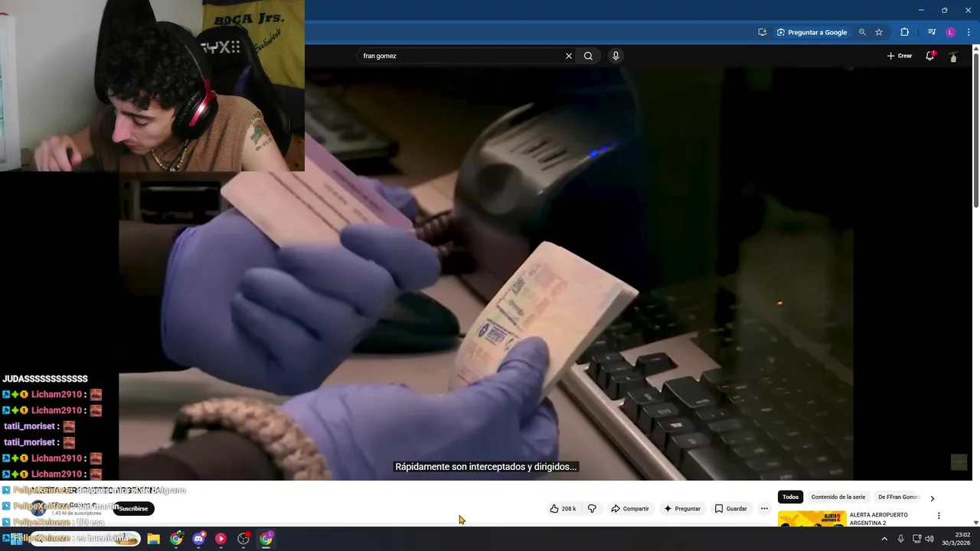
Task: Select the De FFran Gomez chip
Action: (x=899, y=497)
